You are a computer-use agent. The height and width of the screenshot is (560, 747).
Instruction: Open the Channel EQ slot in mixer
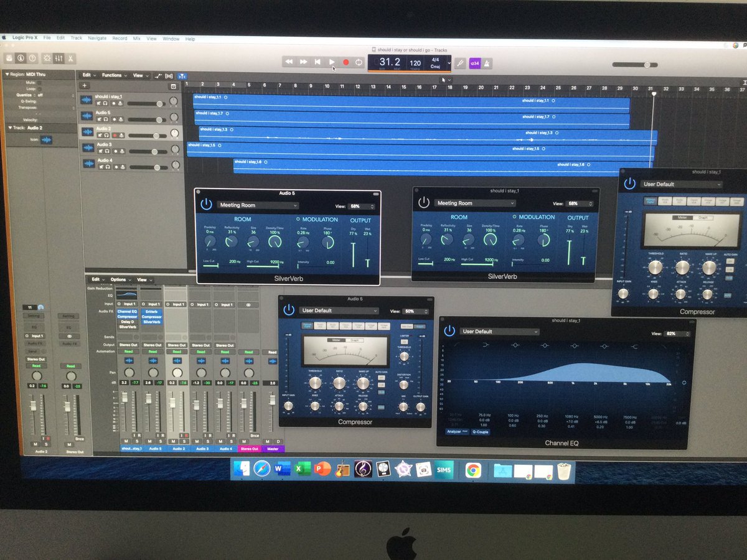(127, 310)
